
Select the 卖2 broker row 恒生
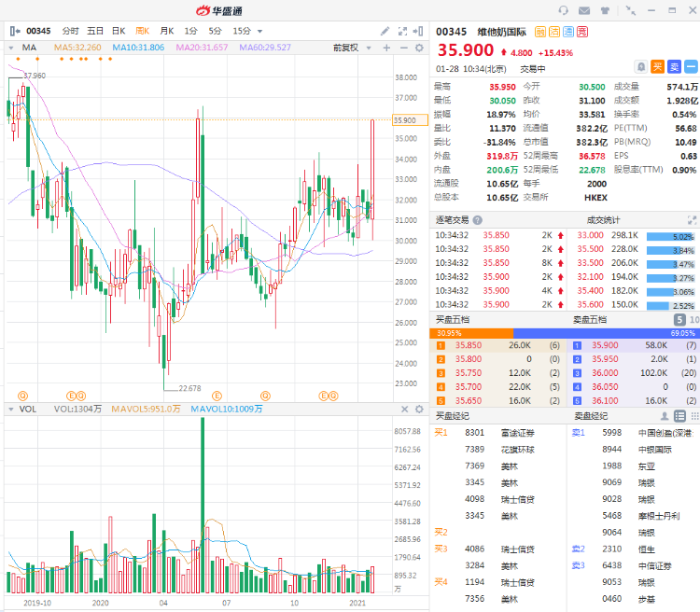634,549
